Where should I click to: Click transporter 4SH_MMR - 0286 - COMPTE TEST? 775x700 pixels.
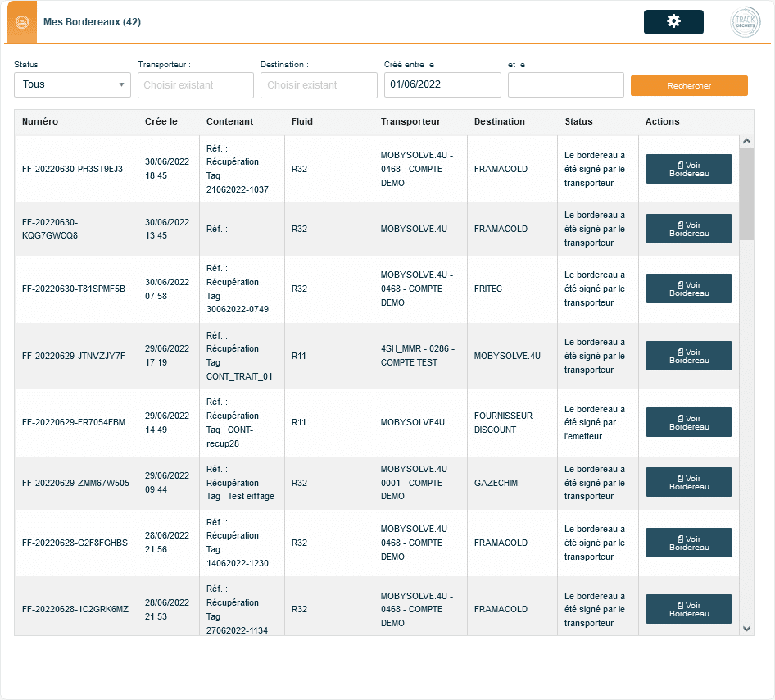pyautogui.click(x=418, y=356)
